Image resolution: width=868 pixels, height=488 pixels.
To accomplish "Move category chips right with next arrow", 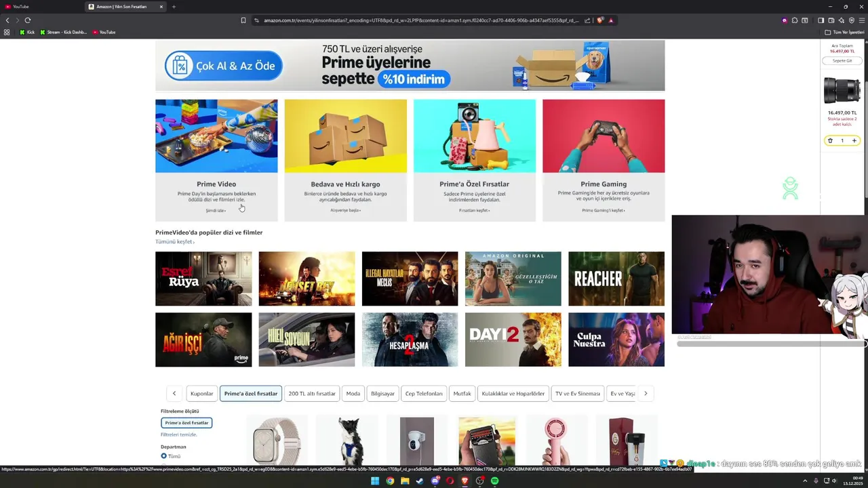I will [646, 393].
